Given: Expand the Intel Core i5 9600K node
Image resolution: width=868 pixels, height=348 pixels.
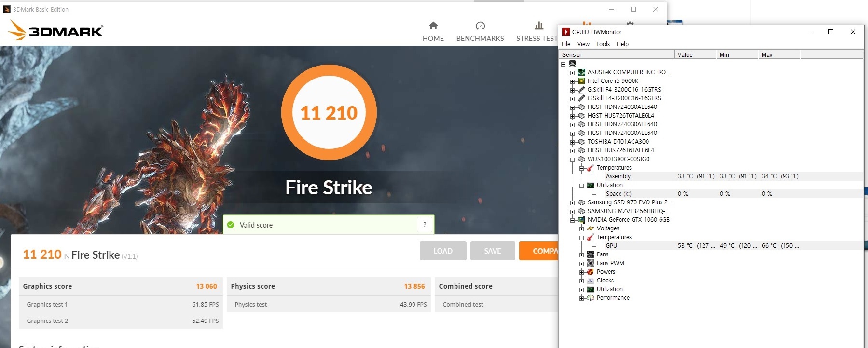Looking at the screenshot, I should 573,81.
